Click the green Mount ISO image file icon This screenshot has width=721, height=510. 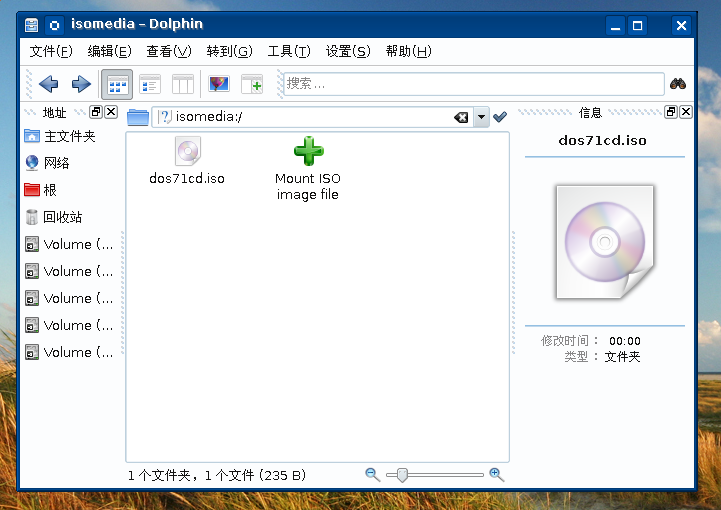click(x=309, y=151)
